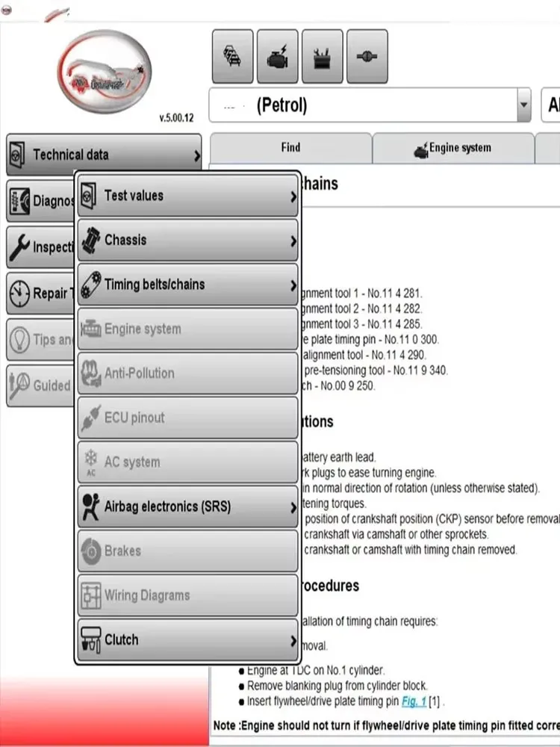
Task: Click the 'pre-tensioning tool - No.11 9 340' line
Action: pos(376,371)
